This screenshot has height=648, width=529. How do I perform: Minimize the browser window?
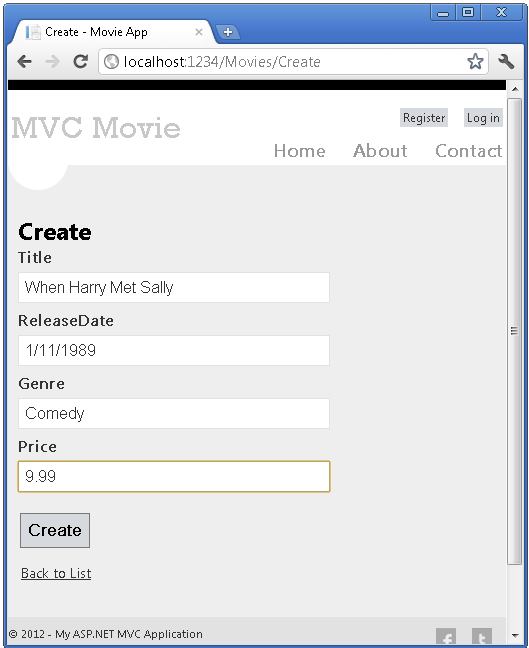click(443, 12)
